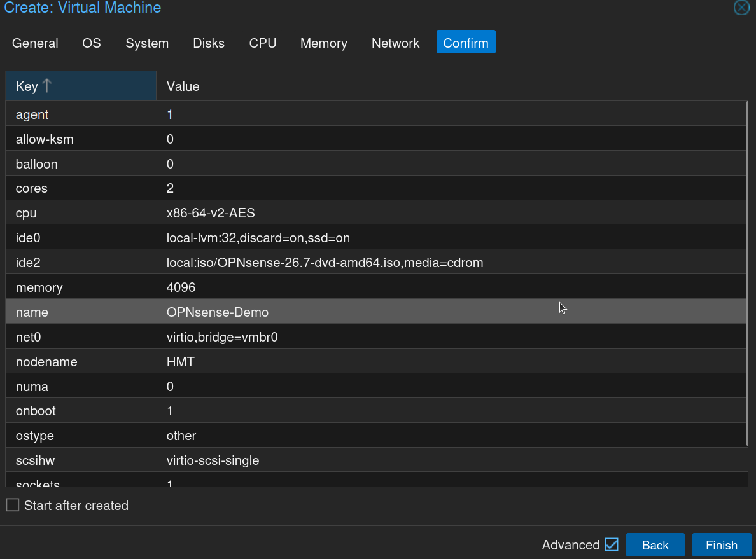This screenshot has width=756, height=559.
Task: Click the virtio,bridge=vmbr0 value
Action: click(x=222, y=337)
